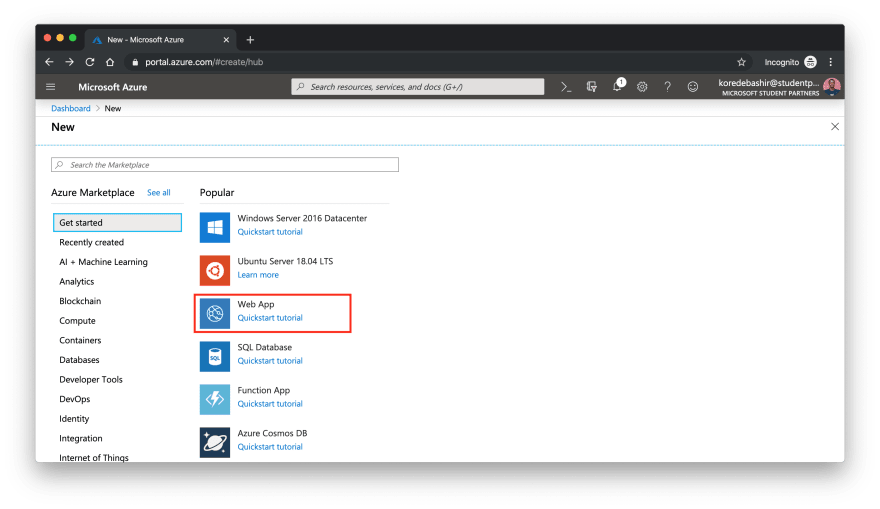Viewport: 880px width, 509px height.
Task: Select the Containers category
Action: pyautogui.click(x=80, y=341)
